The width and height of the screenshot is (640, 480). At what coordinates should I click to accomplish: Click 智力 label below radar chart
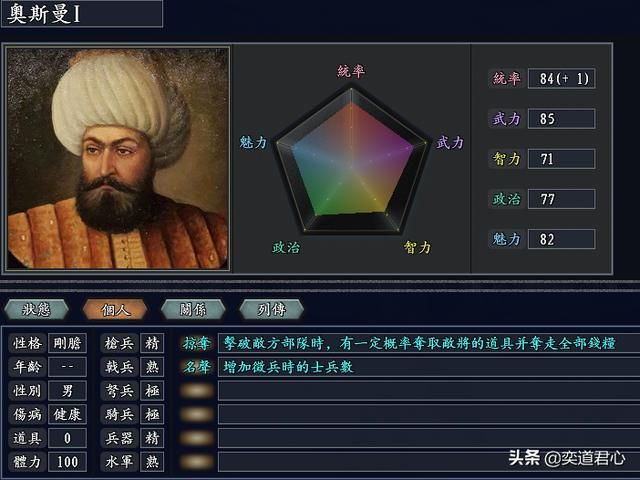pos(417,247)
